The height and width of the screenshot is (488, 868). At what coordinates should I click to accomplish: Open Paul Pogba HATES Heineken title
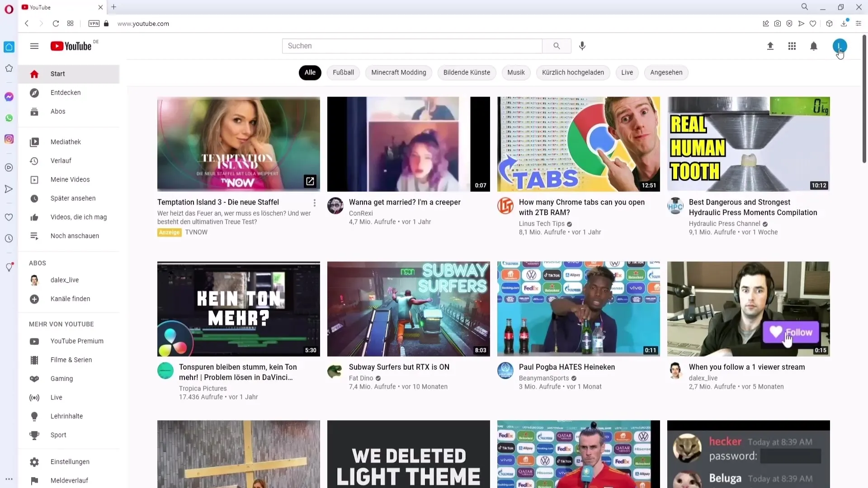tap(567, 367)
